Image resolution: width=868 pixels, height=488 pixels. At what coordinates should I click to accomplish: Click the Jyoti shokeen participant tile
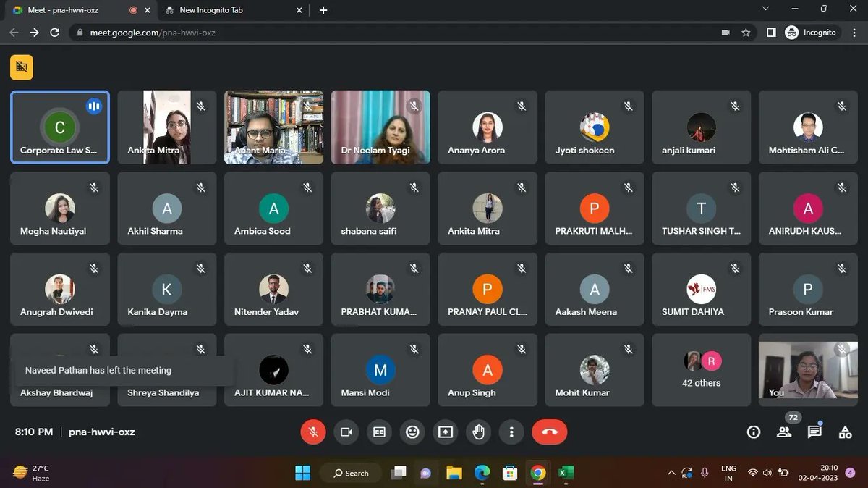point(595,127)
